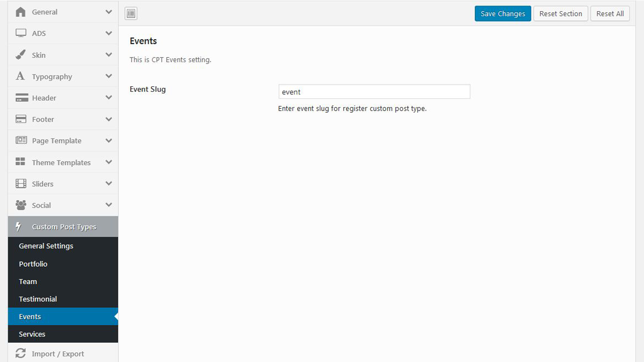Click the Import / Export refresh arrows icon
The width and height of the screenshot is (644, 362).
(21, 354)
